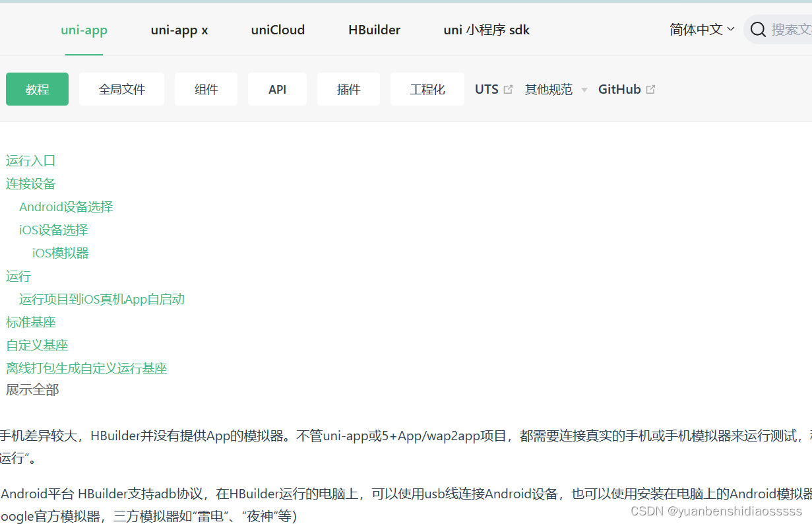Click the 插件 navigation item

point(348,88)
